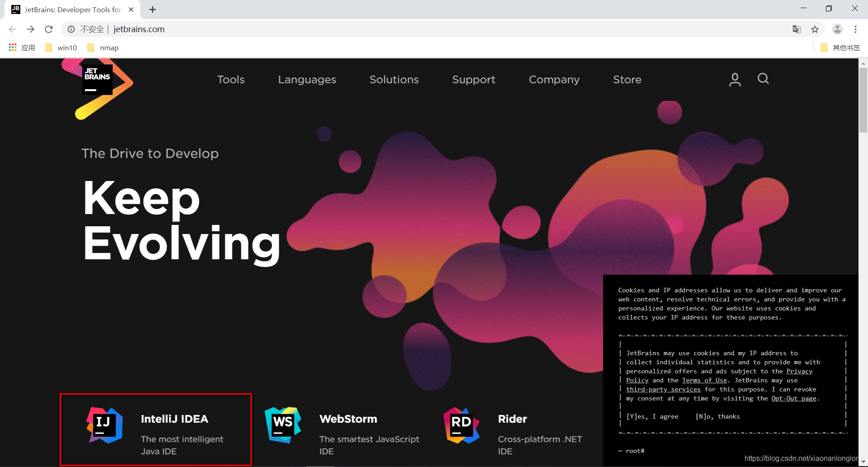The height and width of the screenshot is (467, 868).
Task: Open the win10 bookmark folder
Action: coord(61,48)
